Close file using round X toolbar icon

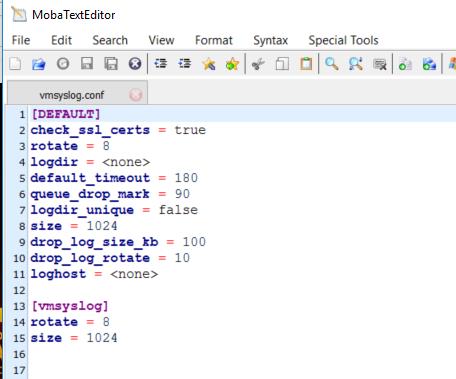coord(135,63)
